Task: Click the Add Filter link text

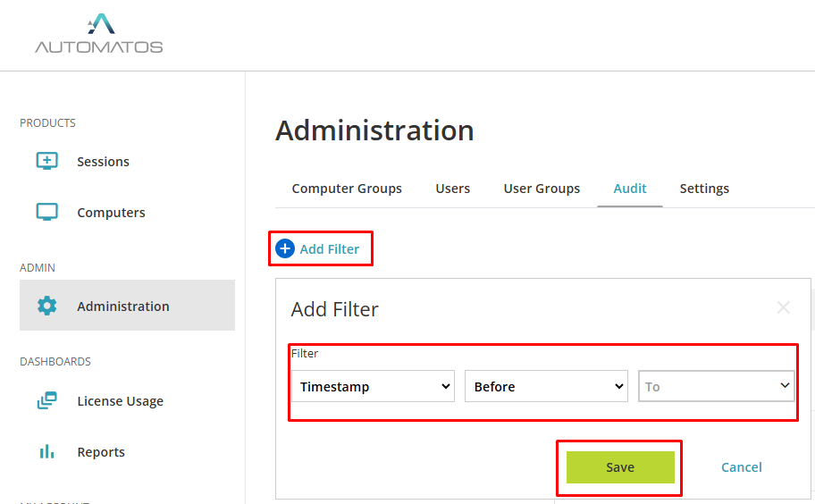Action: point(330,249)
